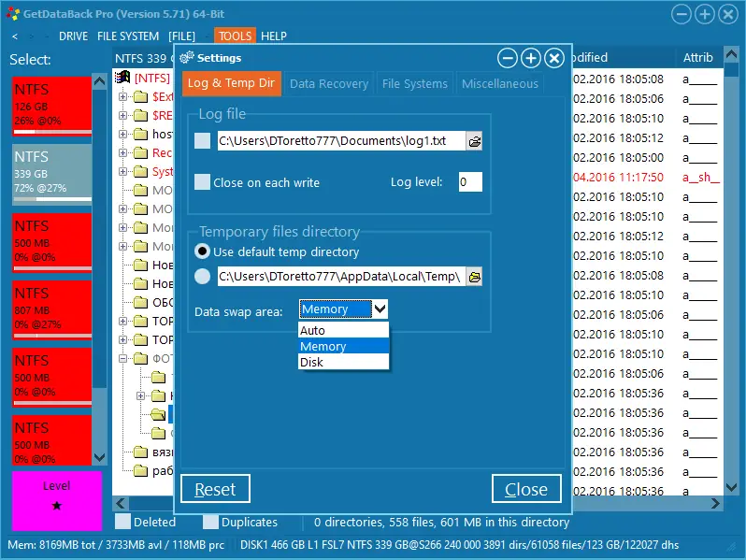
Task: Open the [FILE] menu
Action: [x=181, y=36]
